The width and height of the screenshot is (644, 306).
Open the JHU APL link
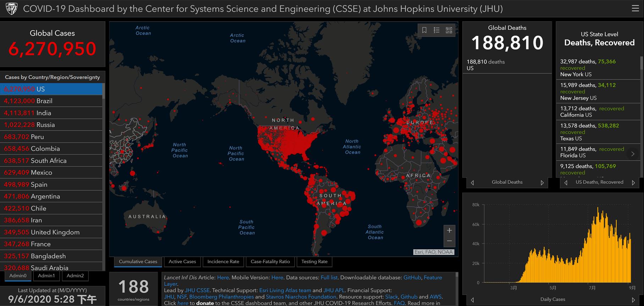pos(334,290)
